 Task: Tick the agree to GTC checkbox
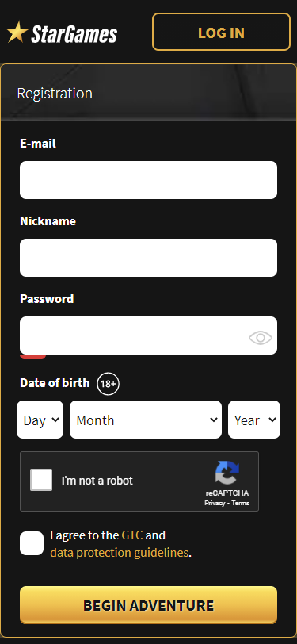pos(32,543)
